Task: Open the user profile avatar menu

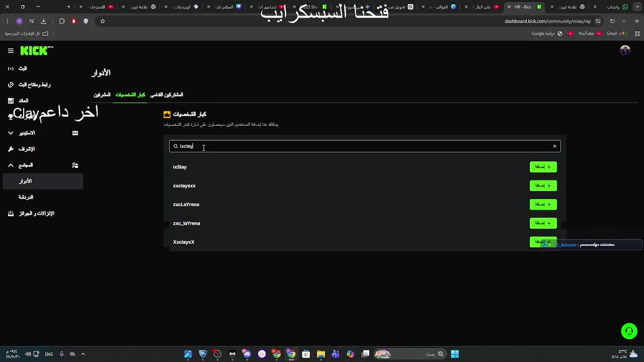Action: point(625,51)
